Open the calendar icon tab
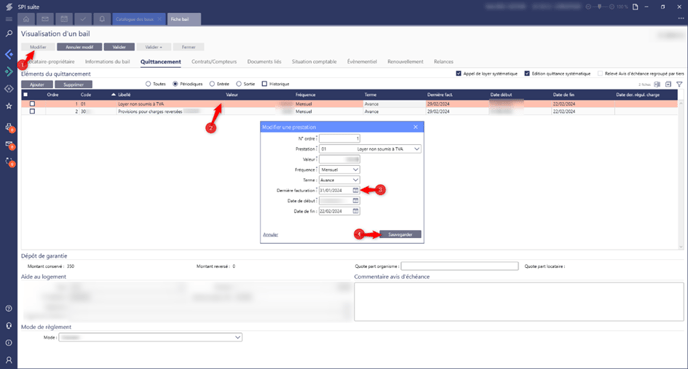 pyautogui.click(x=64, y=19)
